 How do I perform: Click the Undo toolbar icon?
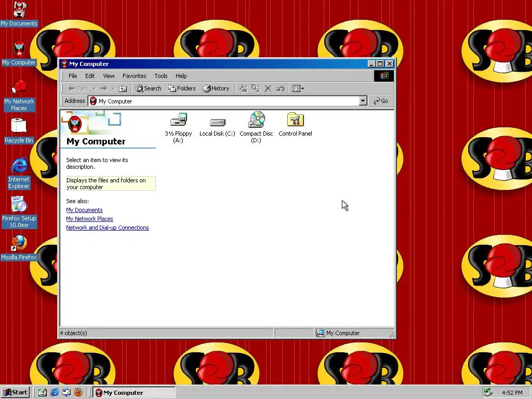click(280, 88)
